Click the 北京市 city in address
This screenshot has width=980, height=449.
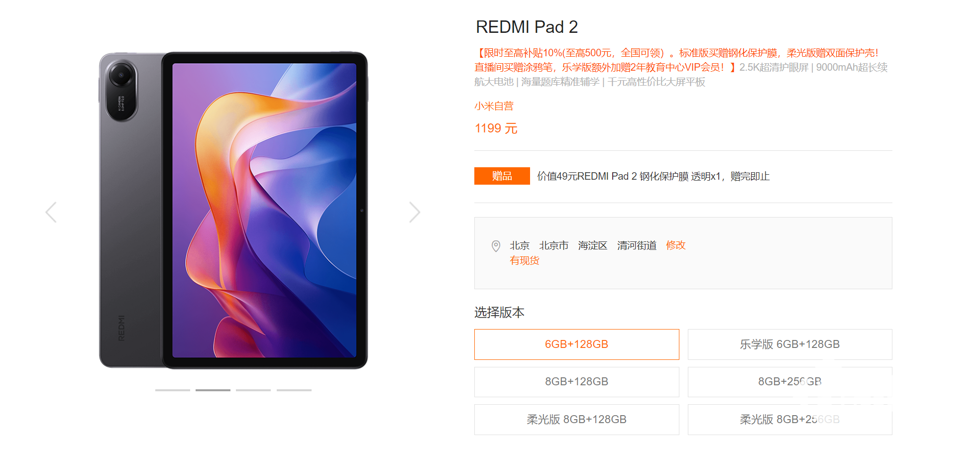coord(553,245)
